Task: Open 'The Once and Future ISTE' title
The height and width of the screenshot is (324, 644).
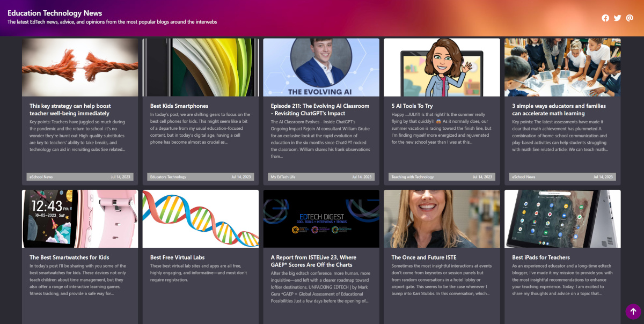Action: tap(424, 257)
